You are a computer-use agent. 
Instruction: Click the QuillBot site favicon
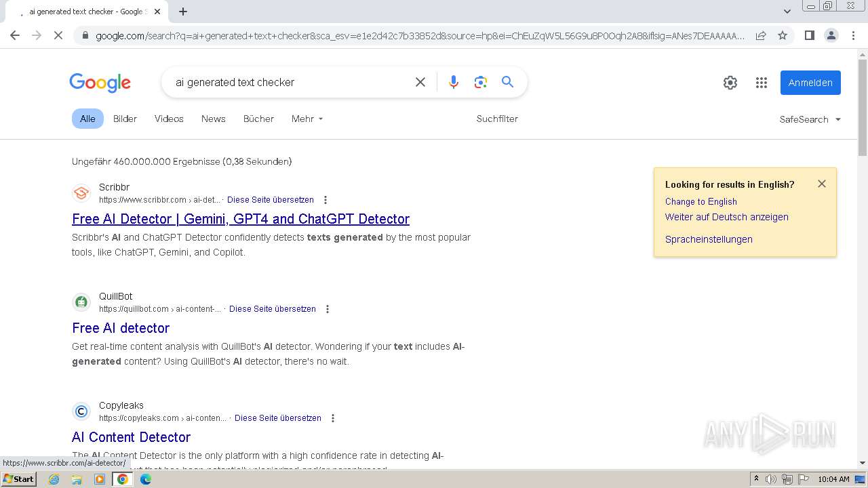point(81,302)
